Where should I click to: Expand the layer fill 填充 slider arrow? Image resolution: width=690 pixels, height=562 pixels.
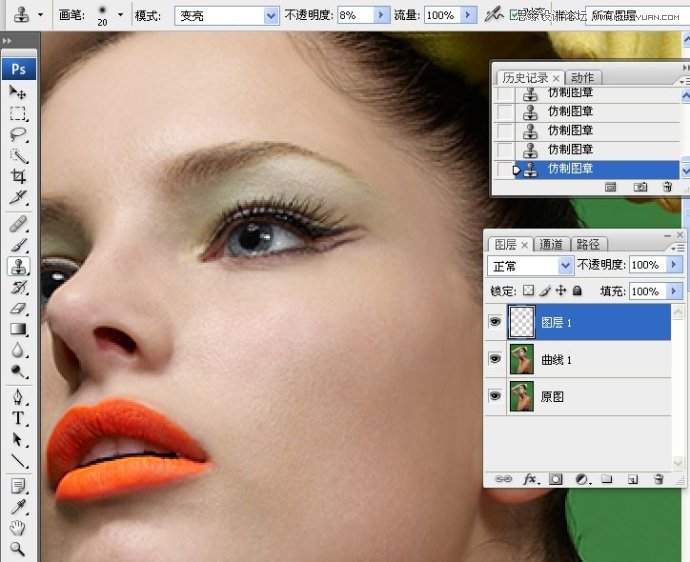pos(673,291)
